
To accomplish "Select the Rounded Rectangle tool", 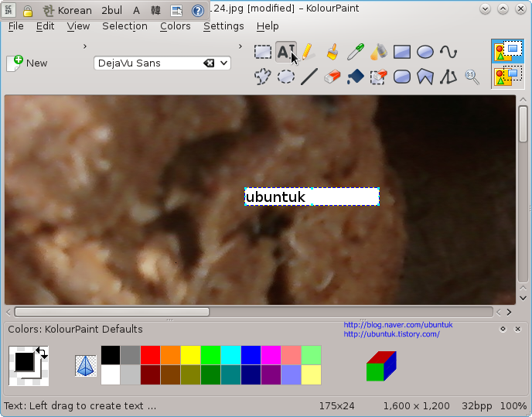I will [402, 77].
